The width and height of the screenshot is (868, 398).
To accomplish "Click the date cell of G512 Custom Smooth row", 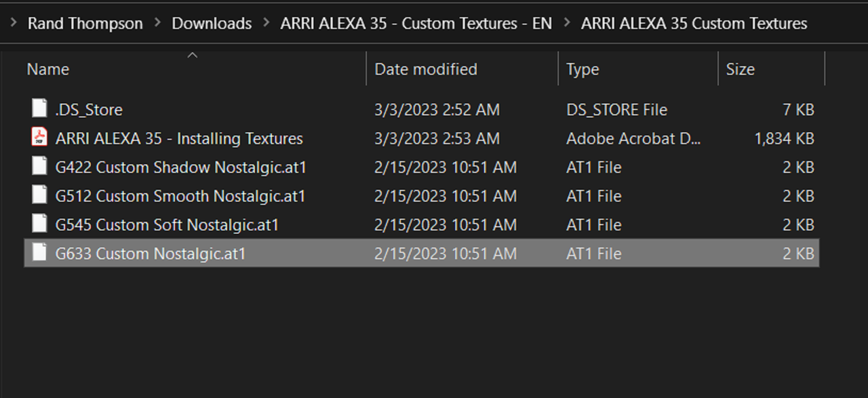I will tap(446, 196).
